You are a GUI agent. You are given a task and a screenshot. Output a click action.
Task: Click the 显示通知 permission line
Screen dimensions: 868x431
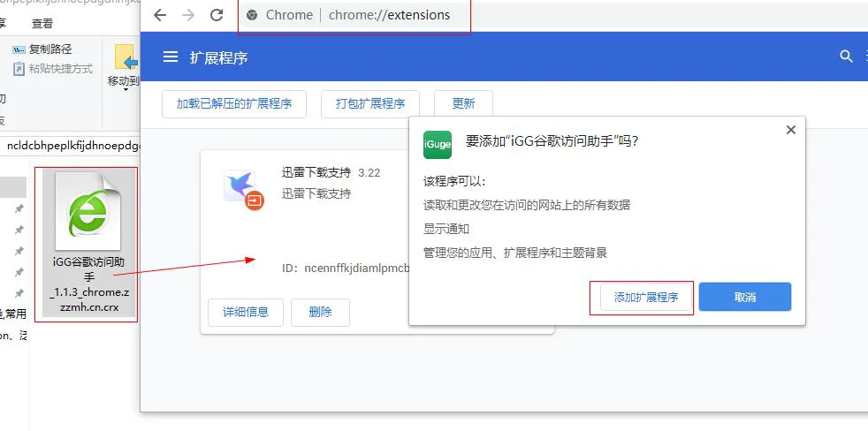pyautogui.click(x=446, y=229)
